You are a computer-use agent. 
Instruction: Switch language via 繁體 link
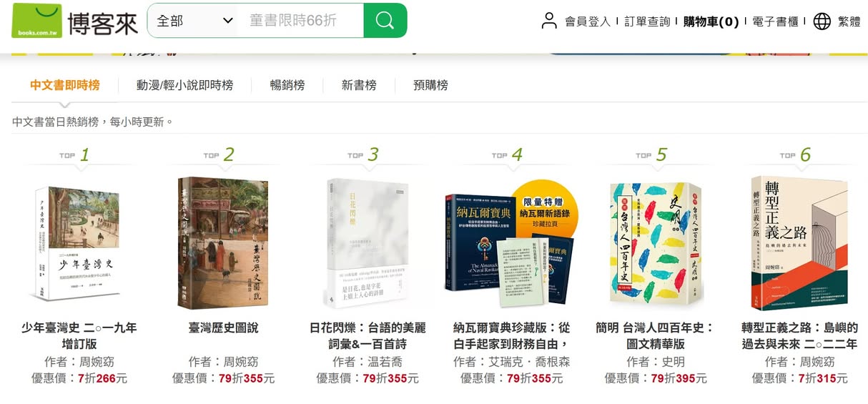point(849,21)
